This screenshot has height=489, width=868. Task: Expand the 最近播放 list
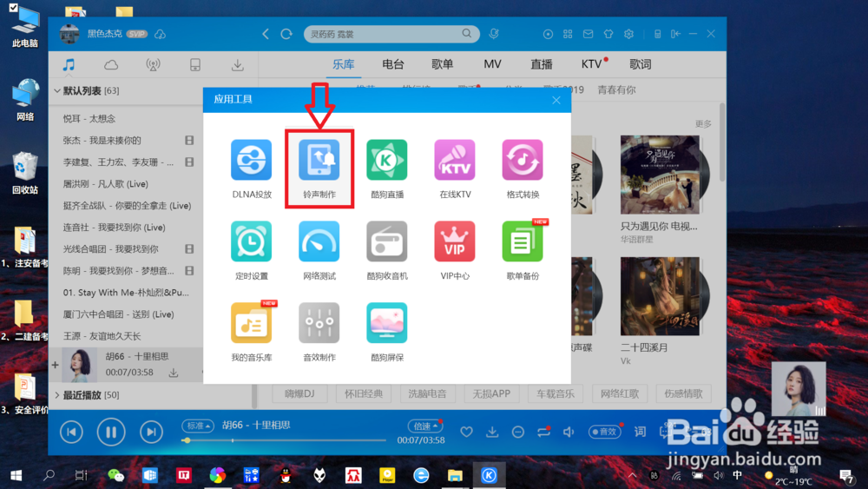point(57,395)
